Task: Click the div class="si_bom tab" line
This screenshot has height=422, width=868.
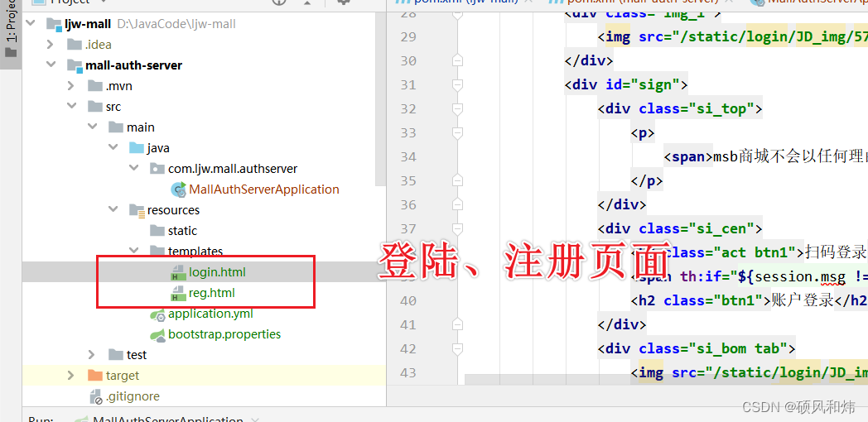Action: (697, 349)
